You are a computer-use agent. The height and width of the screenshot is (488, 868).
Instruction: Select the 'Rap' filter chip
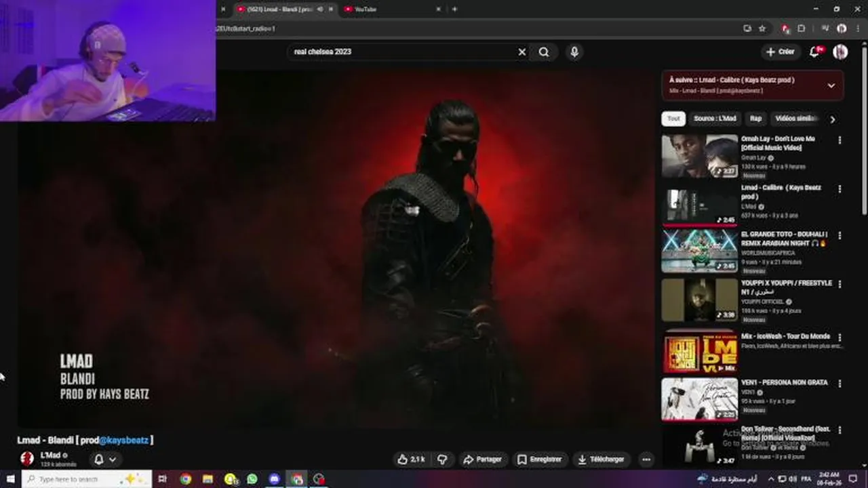755,119
